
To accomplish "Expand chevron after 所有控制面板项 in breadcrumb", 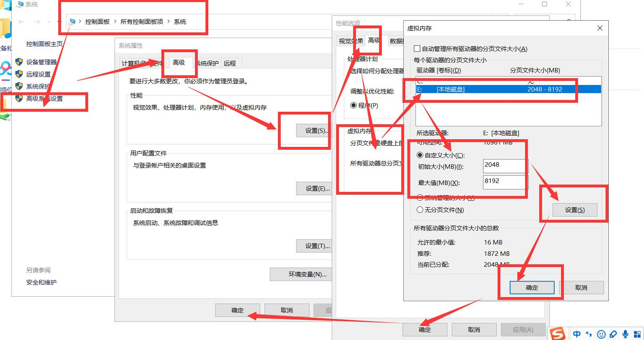I will [168, 21].
